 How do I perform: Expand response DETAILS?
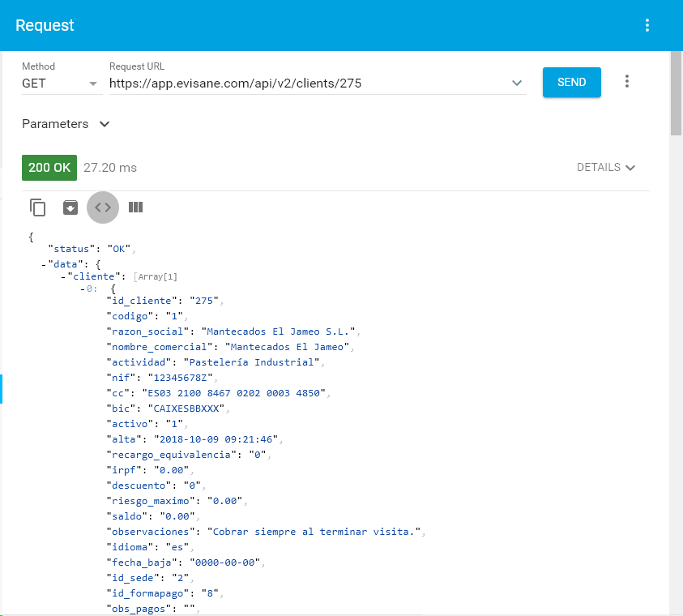(606, 168)
